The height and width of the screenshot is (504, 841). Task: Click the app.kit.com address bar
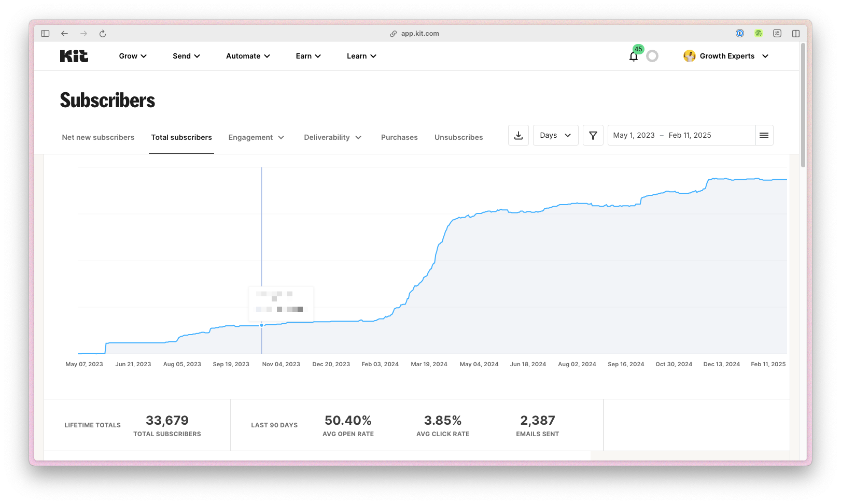pyautogui.click(x=419, y=34)
